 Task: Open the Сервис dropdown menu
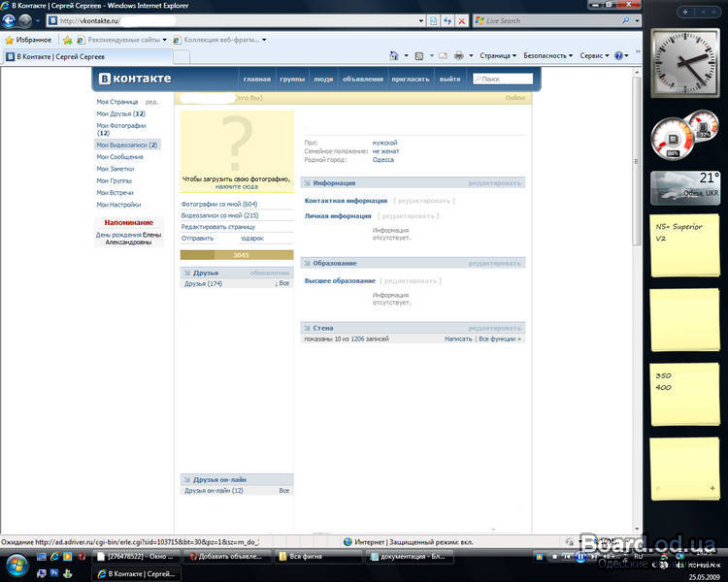[594, 56]
